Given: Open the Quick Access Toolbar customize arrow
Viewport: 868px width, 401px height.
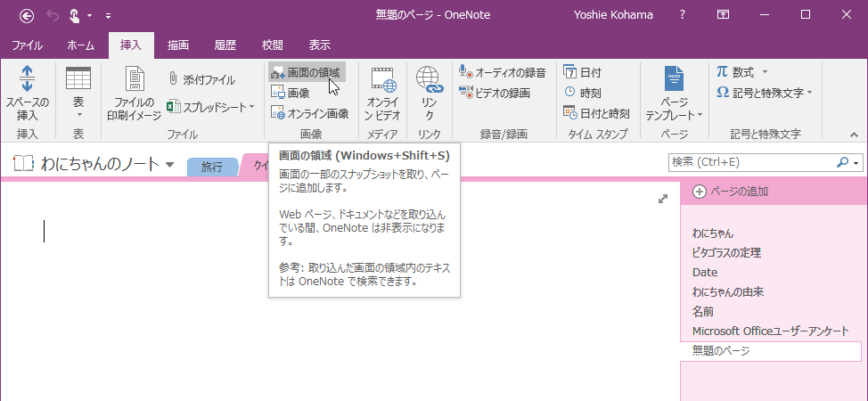Looking at the screenshot, I should coord(108,15).
